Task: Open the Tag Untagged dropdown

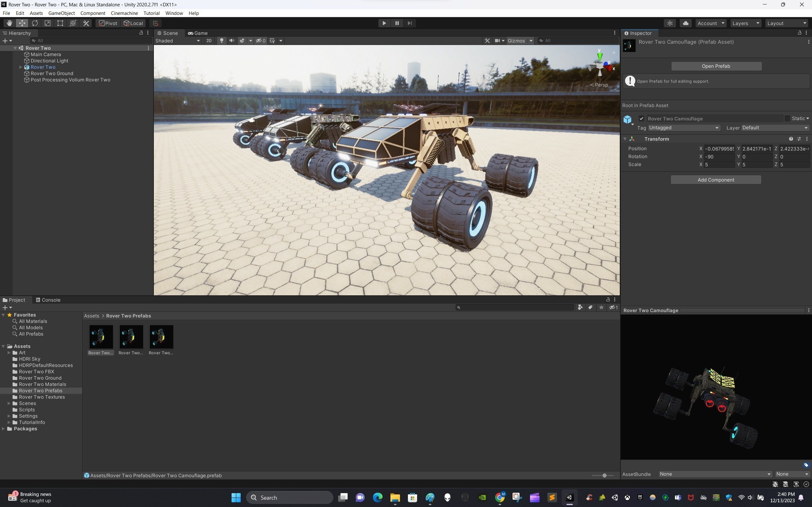Action: point(683,128)
